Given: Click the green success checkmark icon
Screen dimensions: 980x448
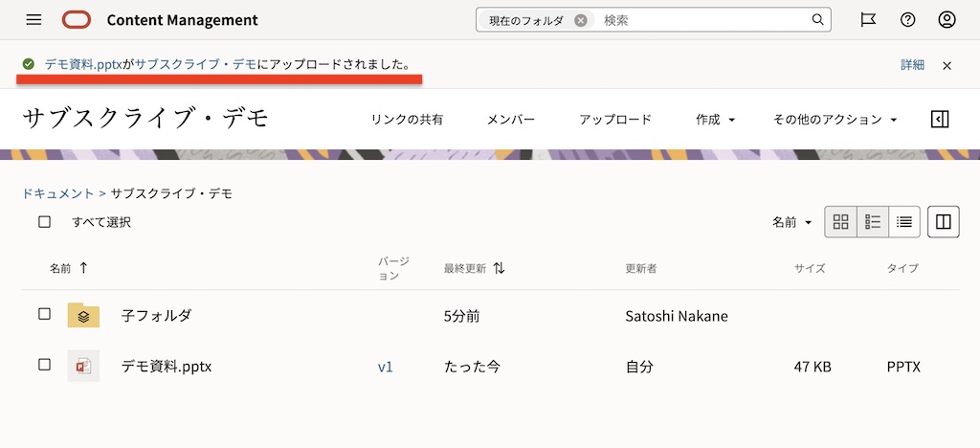Looking at the screenshot, I should tap(28, 64).
